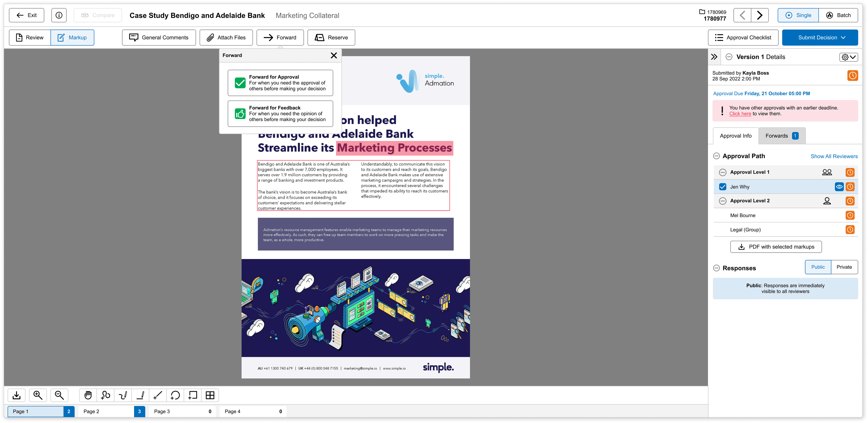
Task: Click the Mel Bourne reviewer row
Action: point(786,215)
